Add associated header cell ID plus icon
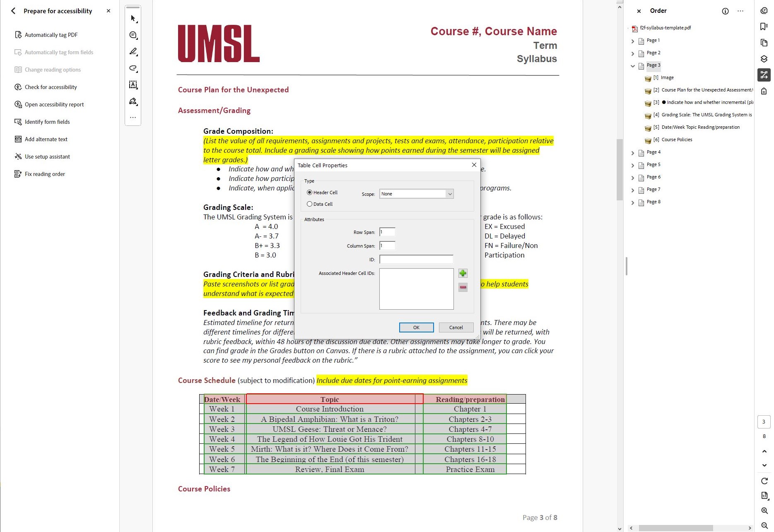This screenshot has width=774, height=532. pos(463,273)
